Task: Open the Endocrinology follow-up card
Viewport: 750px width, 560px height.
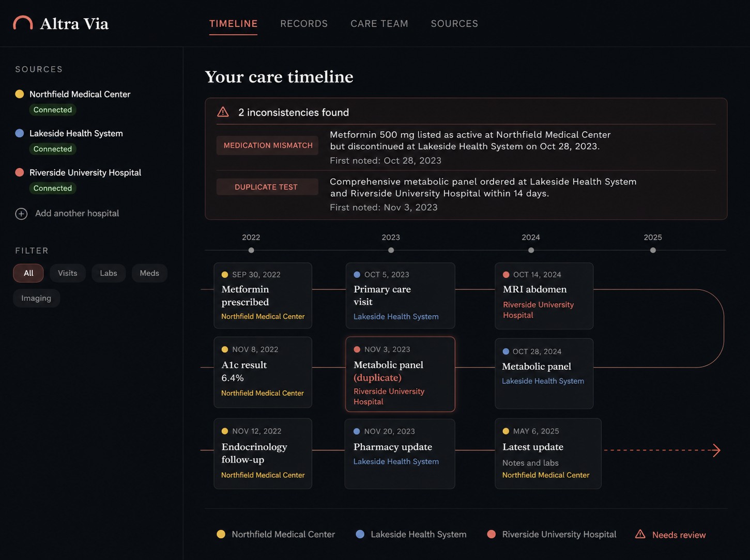Action: point(263,454)
